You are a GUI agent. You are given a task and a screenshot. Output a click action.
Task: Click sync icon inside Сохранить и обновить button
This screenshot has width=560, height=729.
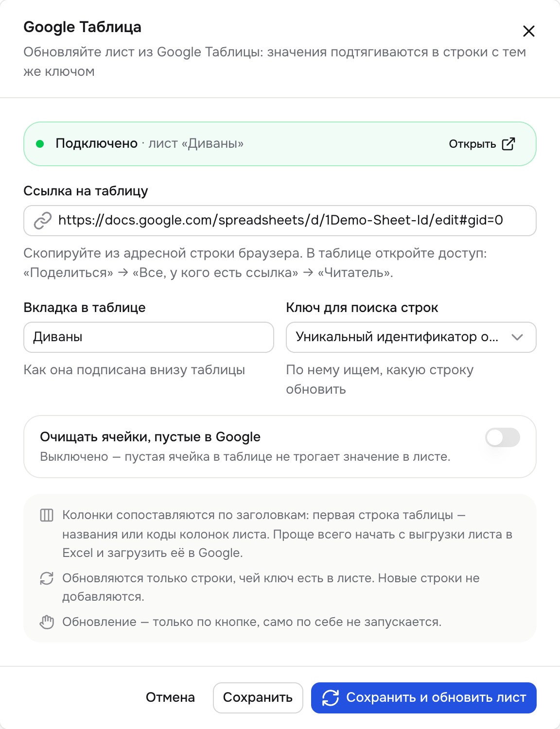coord(331,698)
